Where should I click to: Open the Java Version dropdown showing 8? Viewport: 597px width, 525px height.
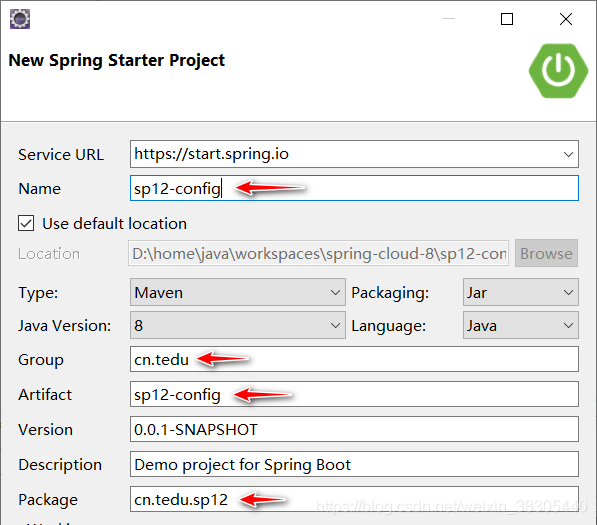238,326
